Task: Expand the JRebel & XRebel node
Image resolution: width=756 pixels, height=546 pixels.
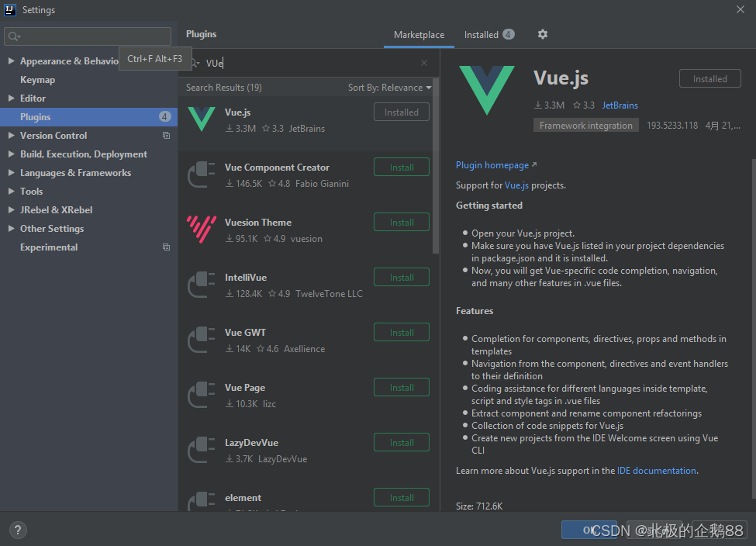Action: pos(11,210)
